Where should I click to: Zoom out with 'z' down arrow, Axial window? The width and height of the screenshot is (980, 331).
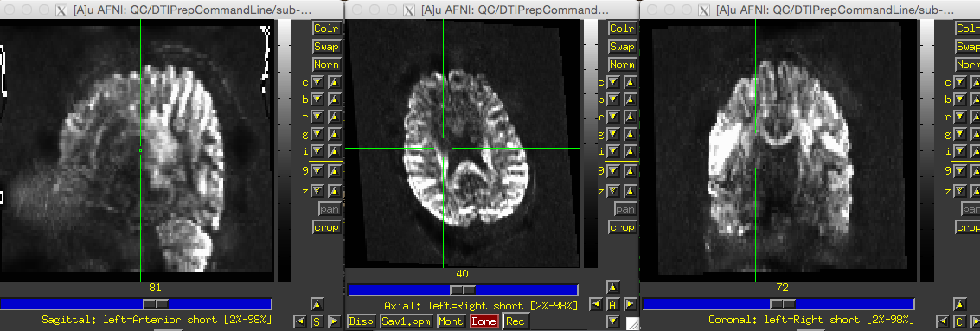[613, 191]
